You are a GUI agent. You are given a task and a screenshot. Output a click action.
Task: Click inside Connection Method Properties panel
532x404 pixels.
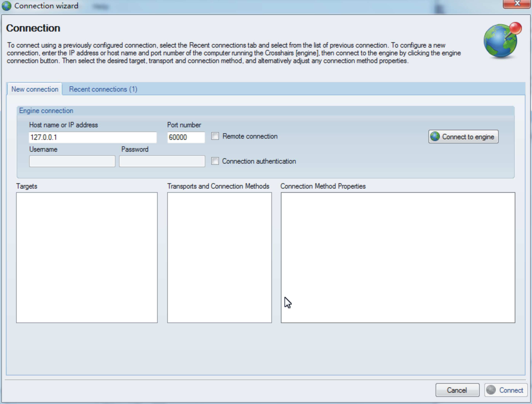tap(398, 257)
